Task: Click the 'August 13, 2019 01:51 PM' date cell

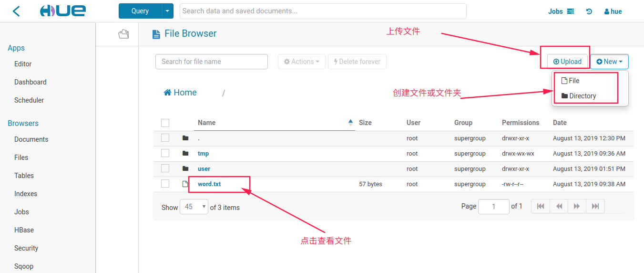Action: coord(589,169)
